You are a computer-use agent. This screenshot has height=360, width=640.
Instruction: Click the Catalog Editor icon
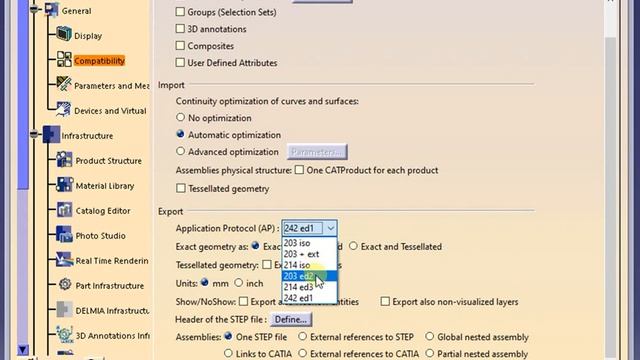64,210
